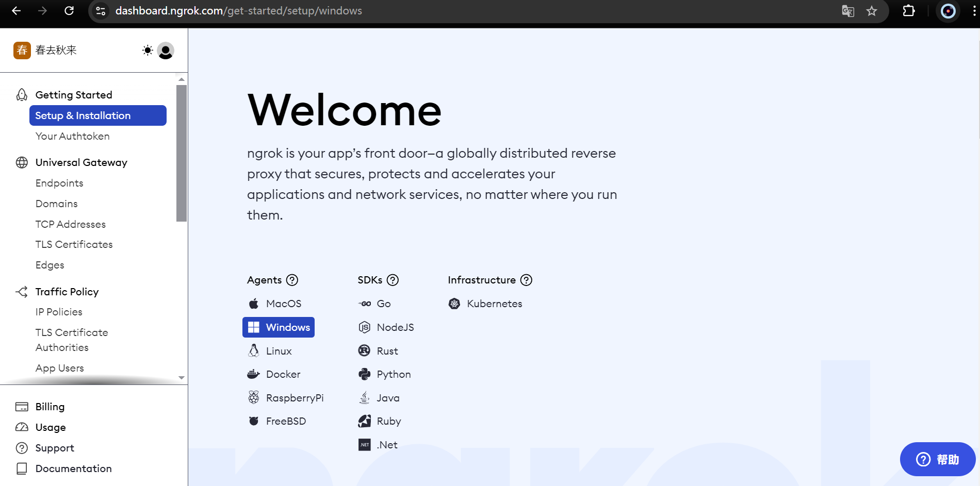This screenshot has width=980, height=486.
Task: Click the translate page icon
Action: [848, 11]
